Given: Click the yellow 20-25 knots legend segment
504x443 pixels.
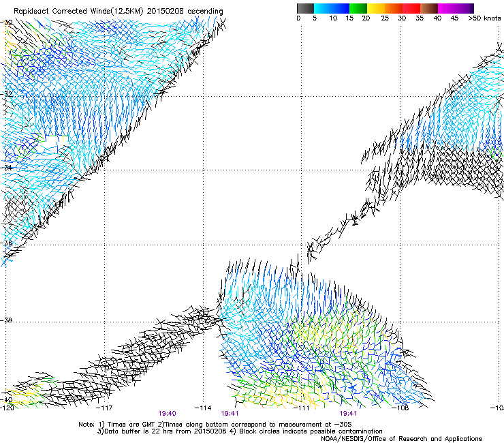Looking at the screenshot, I should 376,8.
